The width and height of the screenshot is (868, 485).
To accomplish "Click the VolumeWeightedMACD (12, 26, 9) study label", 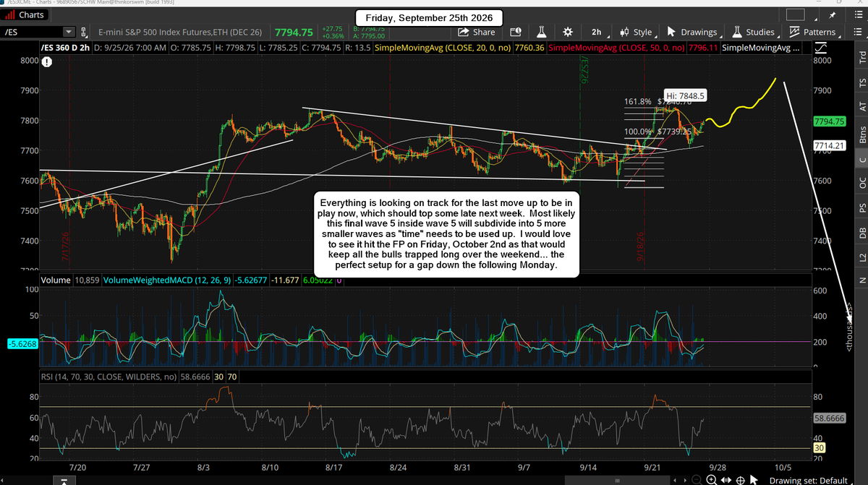I will coord(167,280).
